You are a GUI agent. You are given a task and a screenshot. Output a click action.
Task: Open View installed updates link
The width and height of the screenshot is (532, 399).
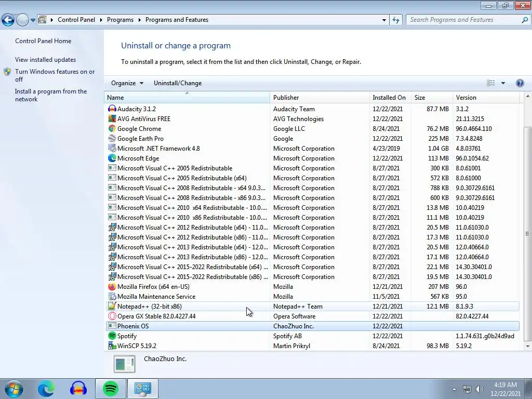click(x=46, y=59)
